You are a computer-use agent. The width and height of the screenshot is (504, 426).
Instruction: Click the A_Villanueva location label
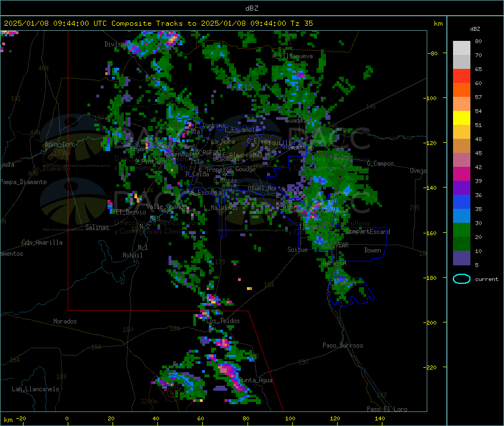(292, 56)
